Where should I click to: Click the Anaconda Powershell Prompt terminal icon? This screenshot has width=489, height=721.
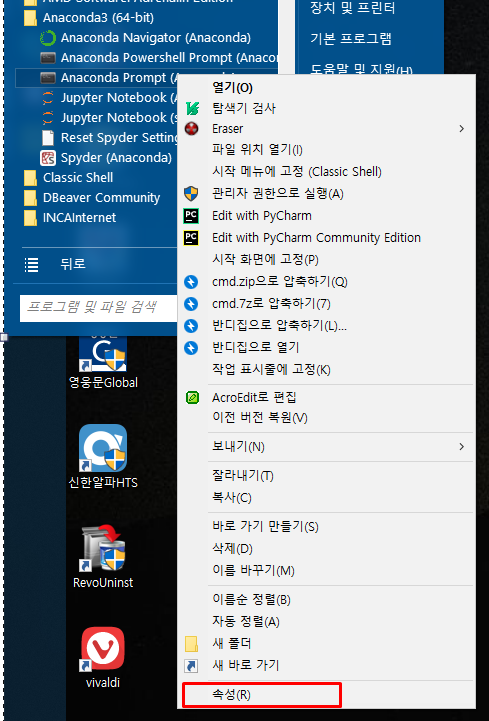pos(48,58)
